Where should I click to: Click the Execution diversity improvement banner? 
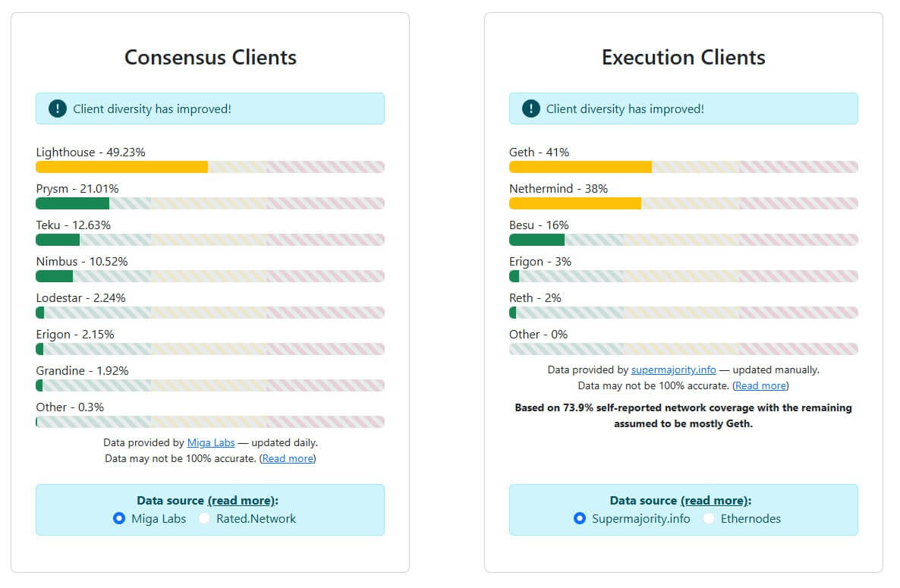point(683,108)
